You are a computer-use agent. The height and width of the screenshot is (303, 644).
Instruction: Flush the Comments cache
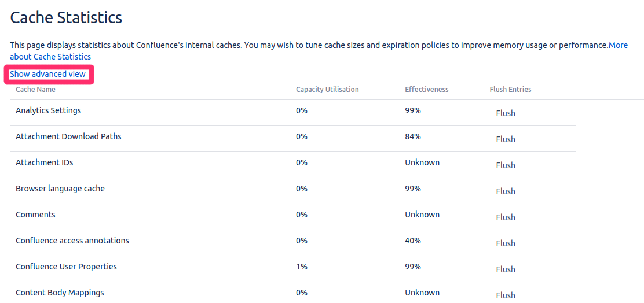click(x=505, y=217)
